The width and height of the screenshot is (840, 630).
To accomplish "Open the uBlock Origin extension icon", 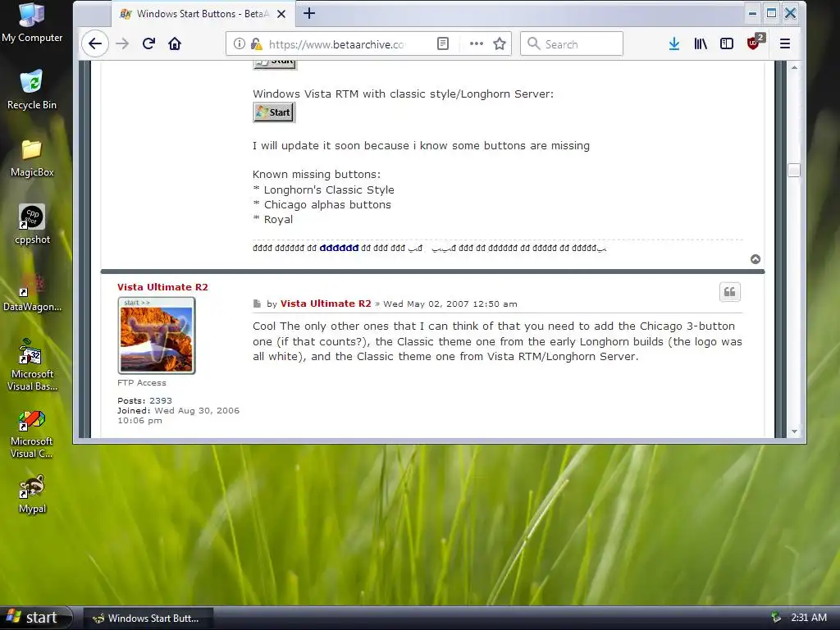I will tap(755, 43).
